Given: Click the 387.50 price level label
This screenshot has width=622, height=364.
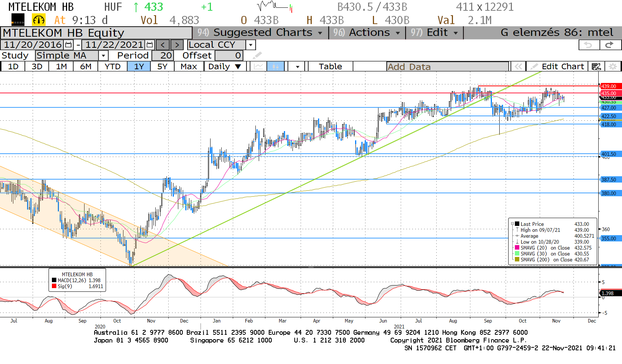Looking at the screenshot, I should (611, 180).
